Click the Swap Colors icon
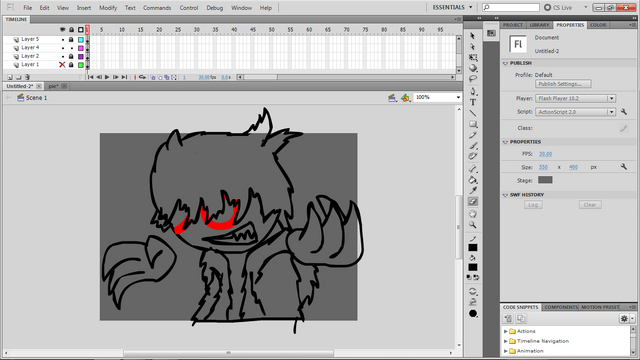This screenshot has width=640, height=360. click(x=476, y=278)
